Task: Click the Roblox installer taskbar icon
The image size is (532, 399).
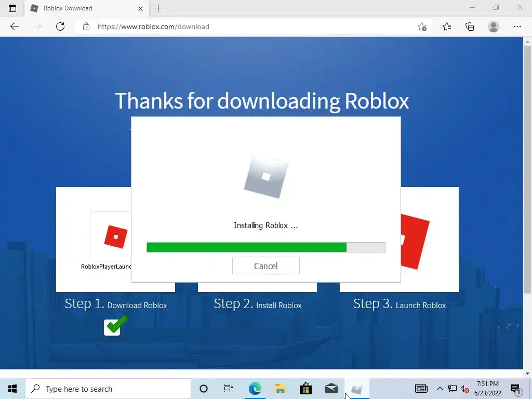Action: pos(357,389)
